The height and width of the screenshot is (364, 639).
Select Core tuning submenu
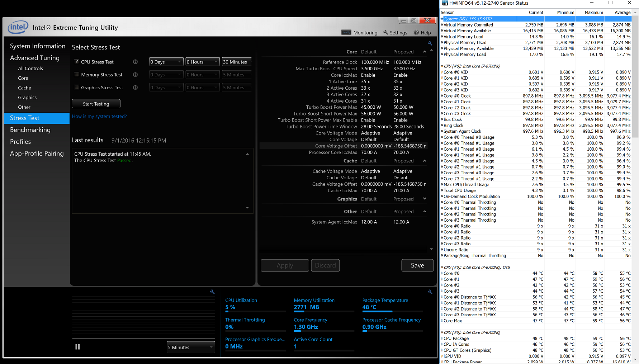pyautogui.click(x=23, y=78)
